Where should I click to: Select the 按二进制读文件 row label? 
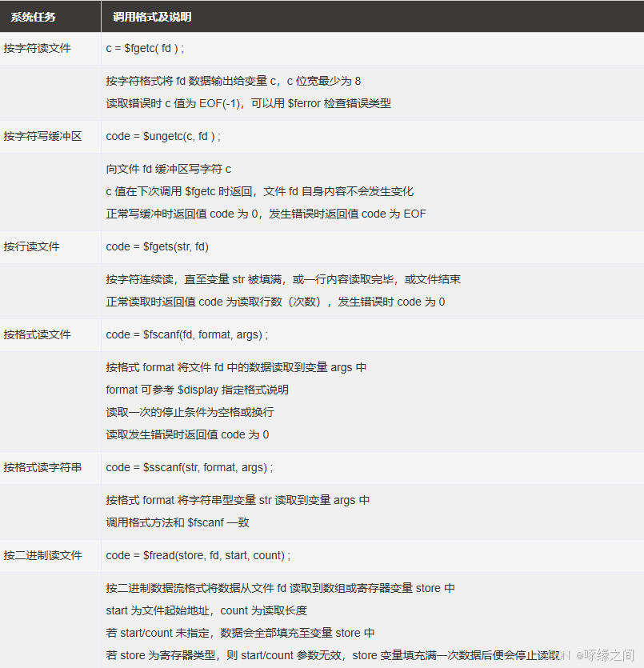[42, 555]
